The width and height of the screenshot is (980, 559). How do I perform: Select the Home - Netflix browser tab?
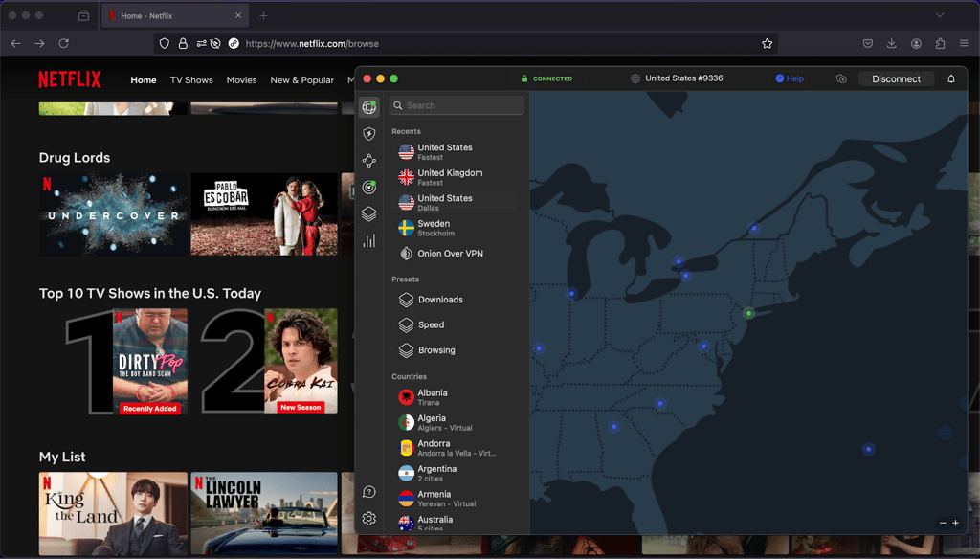(x=175, y=15)
